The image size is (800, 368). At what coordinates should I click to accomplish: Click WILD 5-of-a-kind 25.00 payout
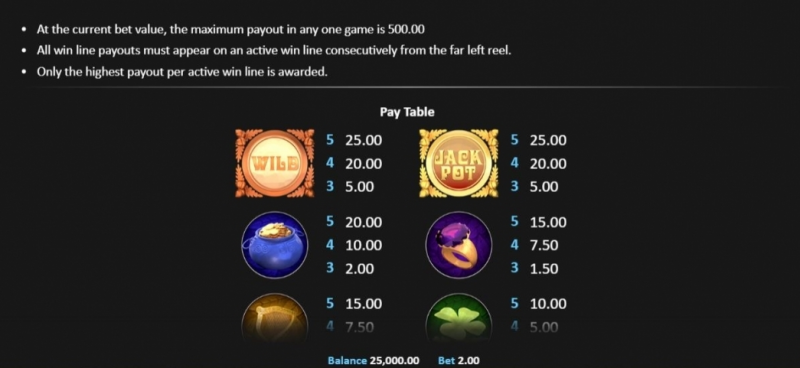tap(354, 140)
